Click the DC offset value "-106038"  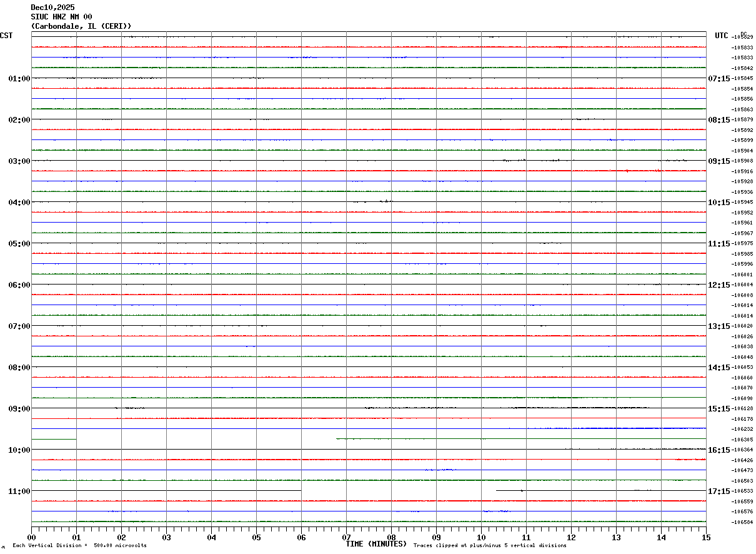(743, 346)
